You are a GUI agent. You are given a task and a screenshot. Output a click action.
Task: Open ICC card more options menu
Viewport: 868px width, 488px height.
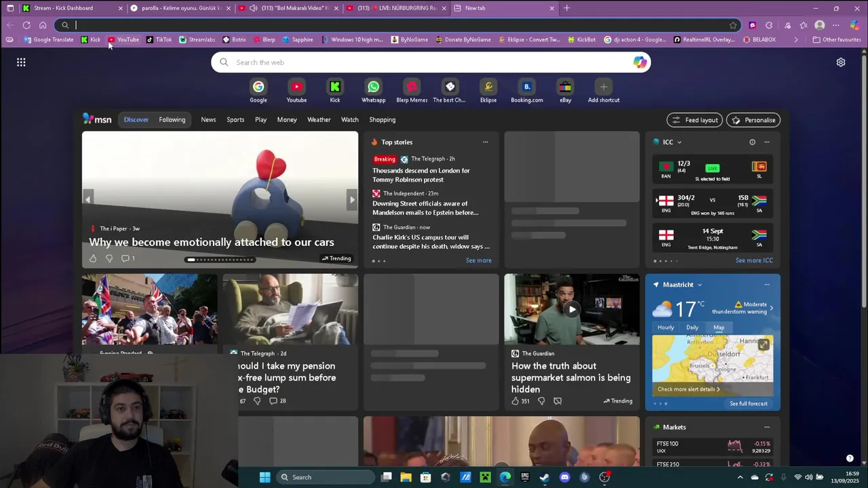point(767,142)
